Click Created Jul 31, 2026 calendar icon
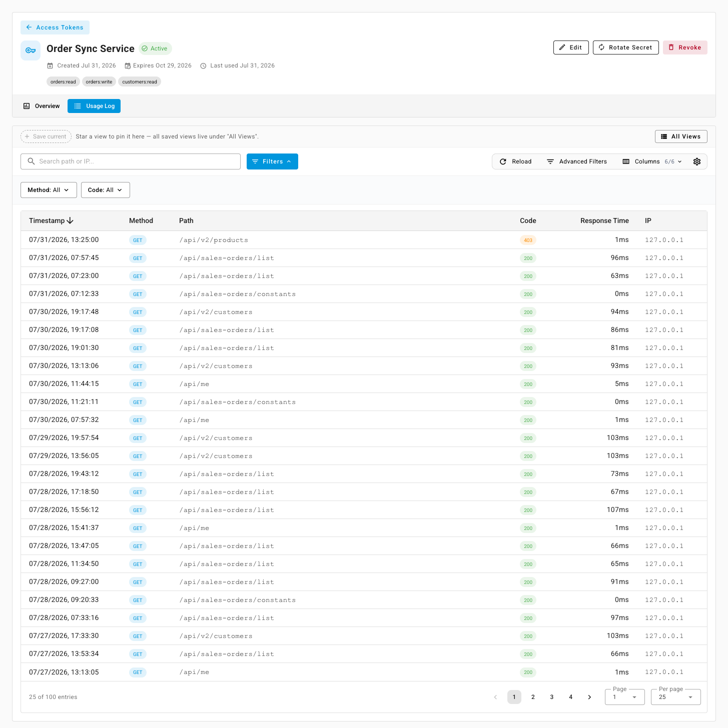The image size is (728, 728). point(50,65)
